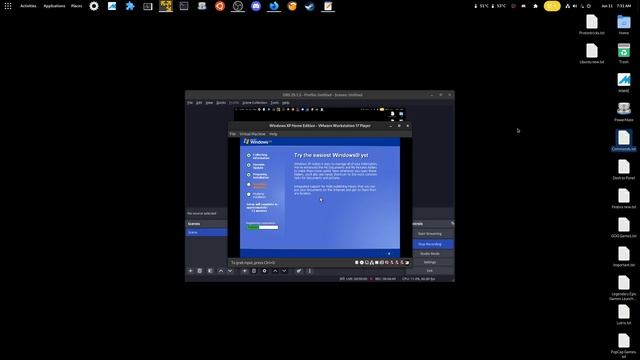This screenshot has width=640, height=360.
Task: Switch to OBS Studio from the panel
Action: (x=238, y=6)
